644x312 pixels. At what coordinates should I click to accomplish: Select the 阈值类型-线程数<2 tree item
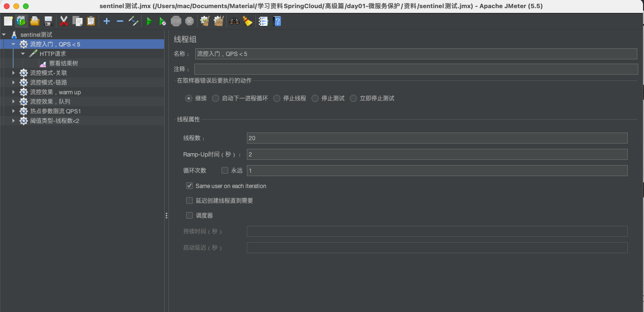(x=55, y=121)
